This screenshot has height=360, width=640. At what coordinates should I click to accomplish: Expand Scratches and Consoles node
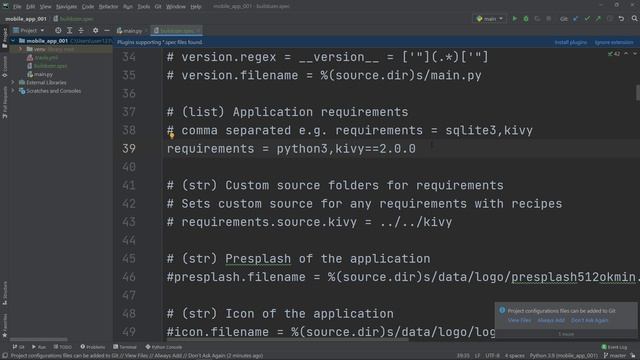tap(13, 91)
